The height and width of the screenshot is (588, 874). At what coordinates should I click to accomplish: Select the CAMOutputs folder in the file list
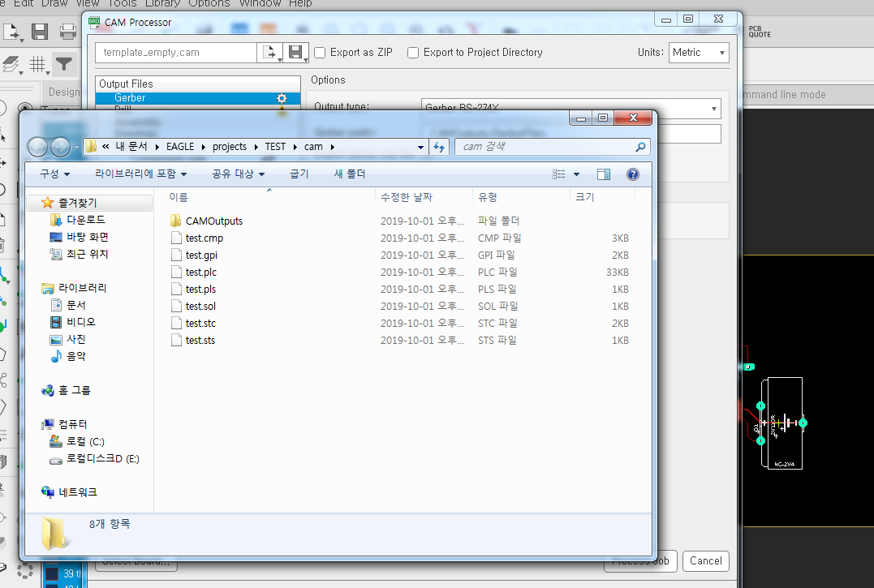(x=214, y=221)
